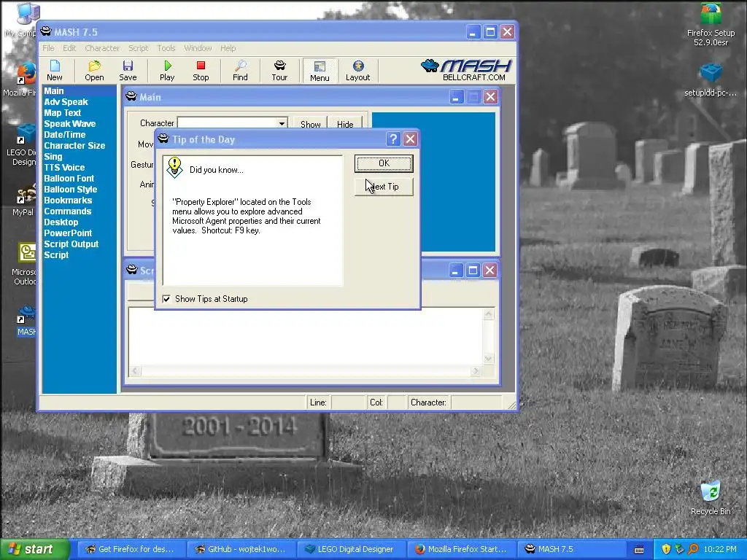Open a file with the Open toolbar icon
Screen dimensions: 747x560
[94, 71]
